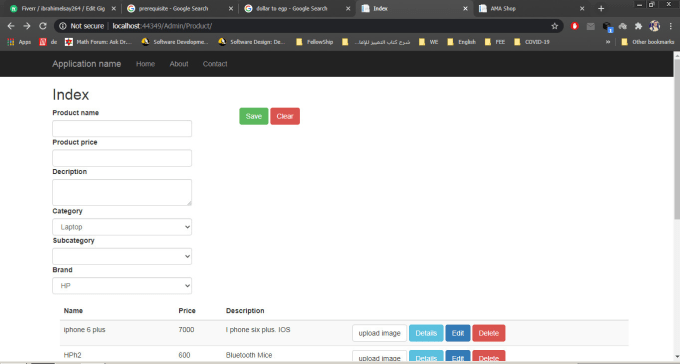Reload the current page
The image size is (680, 364).
click(42, 26)
